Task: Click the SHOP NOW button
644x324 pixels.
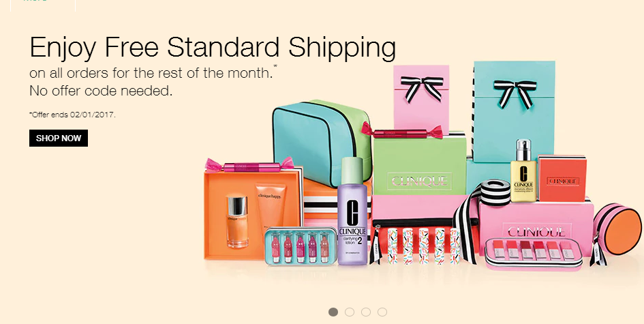Action: click(59, 138)
